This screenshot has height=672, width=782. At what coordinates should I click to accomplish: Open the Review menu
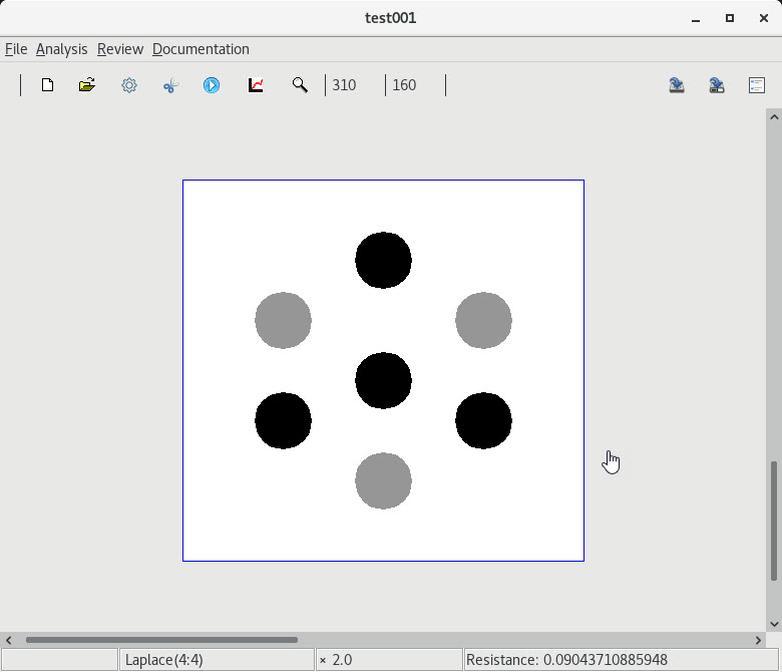(120, 49)
